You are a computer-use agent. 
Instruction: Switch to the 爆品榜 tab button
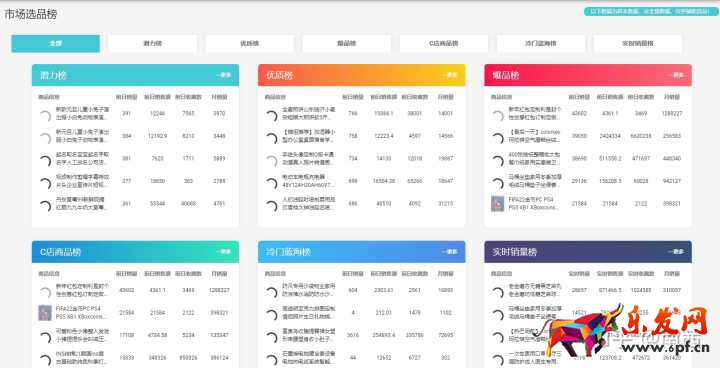tap(347, 44)
